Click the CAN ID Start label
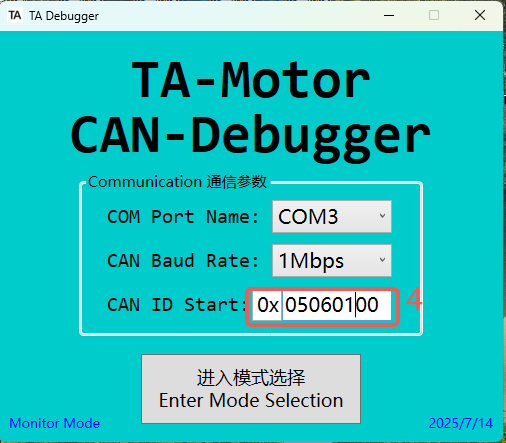Viewport: 506px width, 443px height. click(x=177, y=305)
